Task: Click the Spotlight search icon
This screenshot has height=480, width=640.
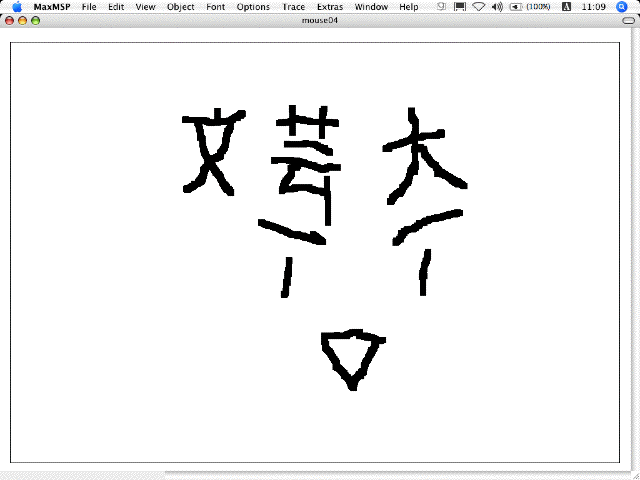Action: click(621, 7)
